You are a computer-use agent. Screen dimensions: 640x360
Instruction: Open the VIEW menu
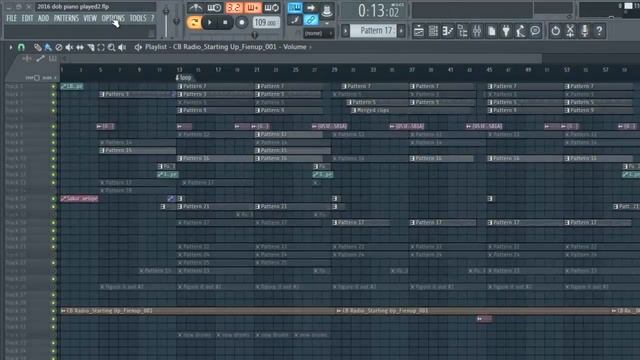(x=90, y=18)
